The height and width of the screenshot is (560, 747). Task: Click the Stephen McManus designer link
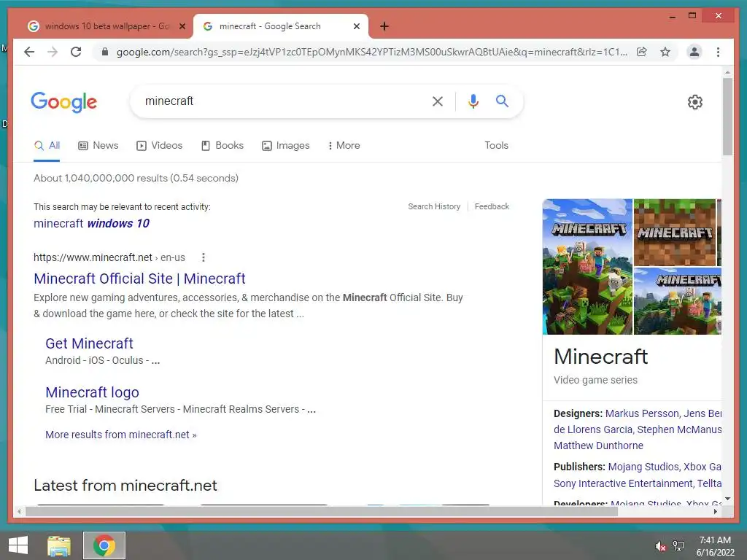(x=679, y=429)
